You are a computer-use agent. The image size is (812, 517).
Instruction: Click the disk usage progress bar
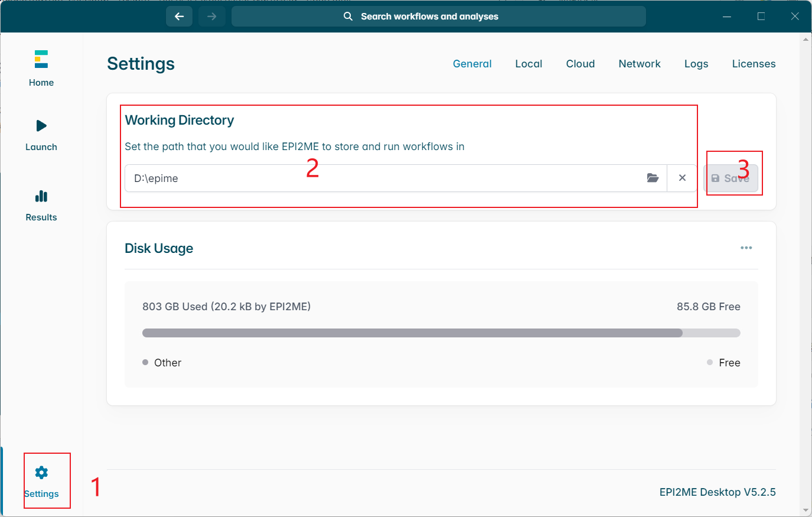click(441, 333)
